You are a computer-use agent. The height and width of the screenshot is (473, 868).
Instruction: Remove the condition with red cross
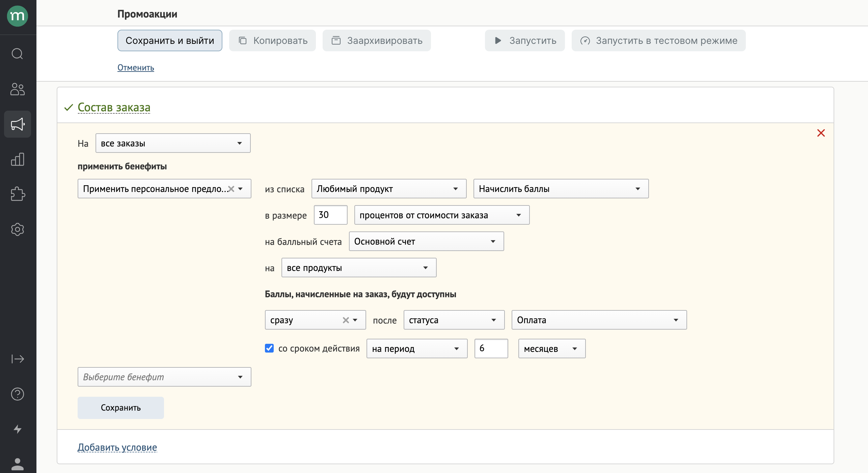coord(821,133)
